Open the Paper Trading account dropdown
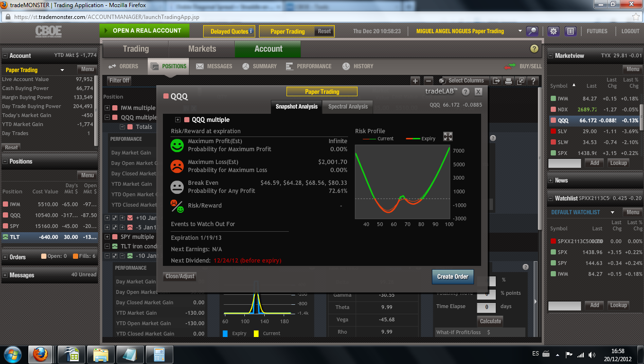The image size is (644, 364). click(62, 70)
